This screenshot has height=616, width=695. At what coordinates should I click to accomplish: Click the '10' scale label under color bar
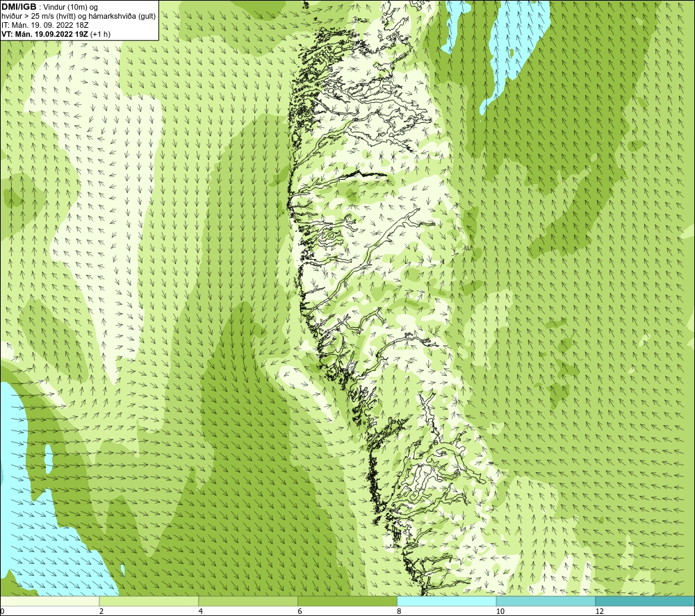500,611
